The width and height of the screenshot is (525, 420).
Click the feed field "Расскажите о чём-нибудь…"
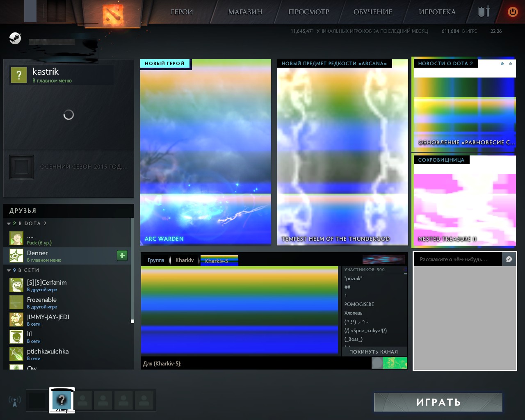pyautogui.click(x=458, y=259)
